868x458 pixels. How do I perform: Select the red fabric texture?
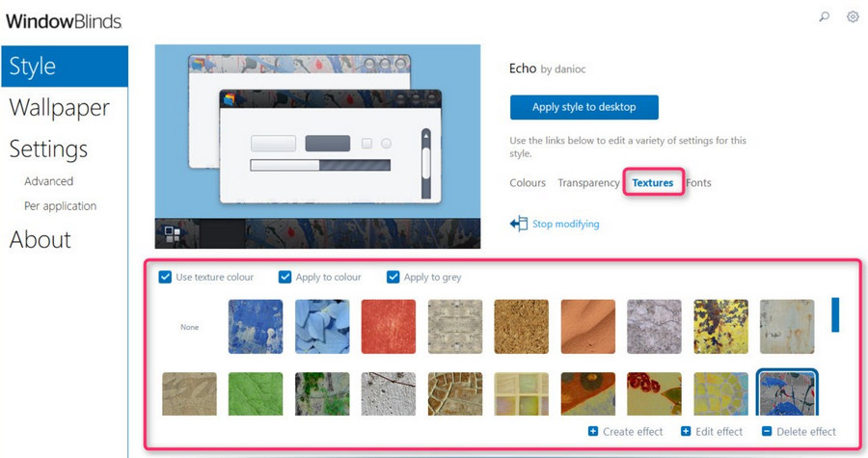pyautogui.click(x=389, y=326)
